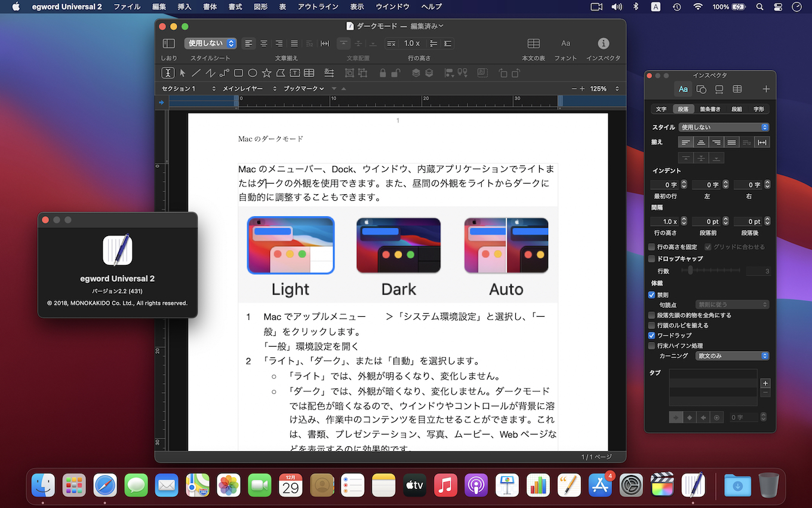The width and height of the screenshot is (812, 508).
Task: Enable 段落先頭の約物を全角にする checkbox
Action: 652,315
